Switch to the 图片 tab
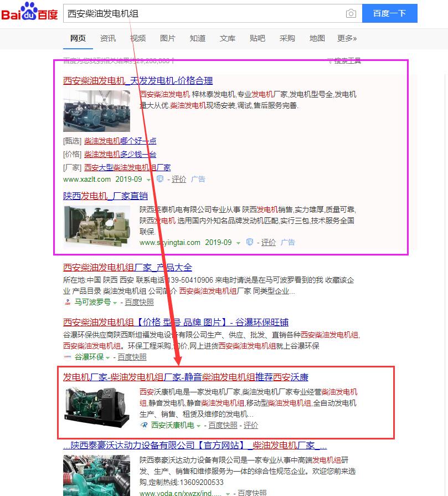Image resolution: width=448 pixels, height=496 pixels. pyautogui.click(x=168, y=39)
